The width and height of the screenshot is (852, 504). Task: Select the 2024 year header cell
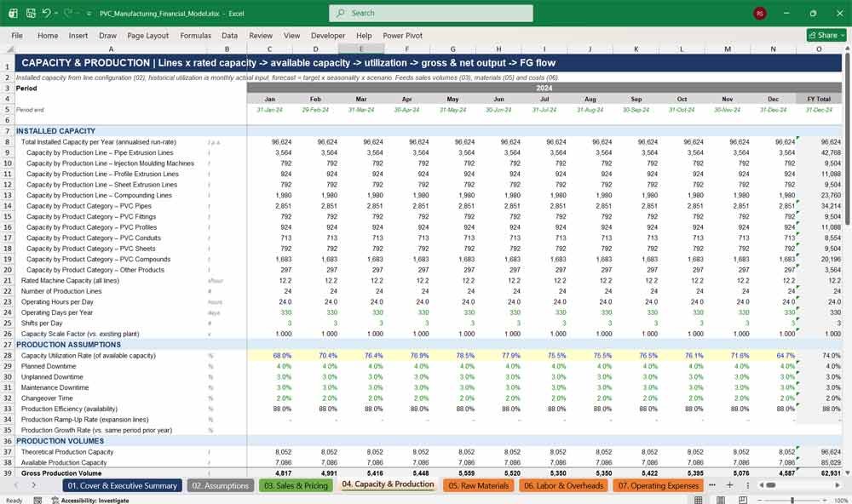(x=544, y=88)
